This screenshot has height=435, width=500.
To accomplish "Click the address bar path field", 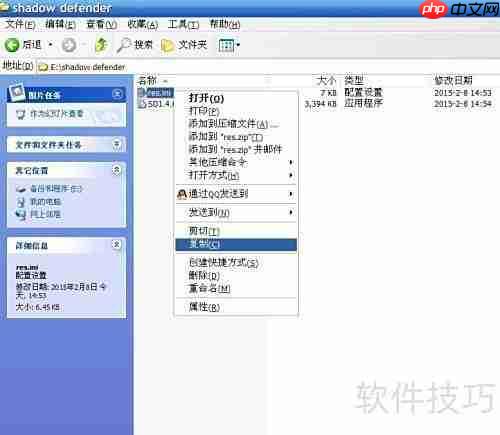I will pyautogui.click(x=267, y=67).
